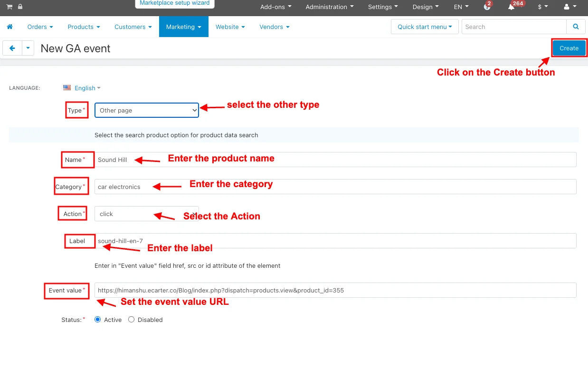Select the Disabled status radio button
The width and height of the screenshot is (588, 387).
tap(132, 320)
